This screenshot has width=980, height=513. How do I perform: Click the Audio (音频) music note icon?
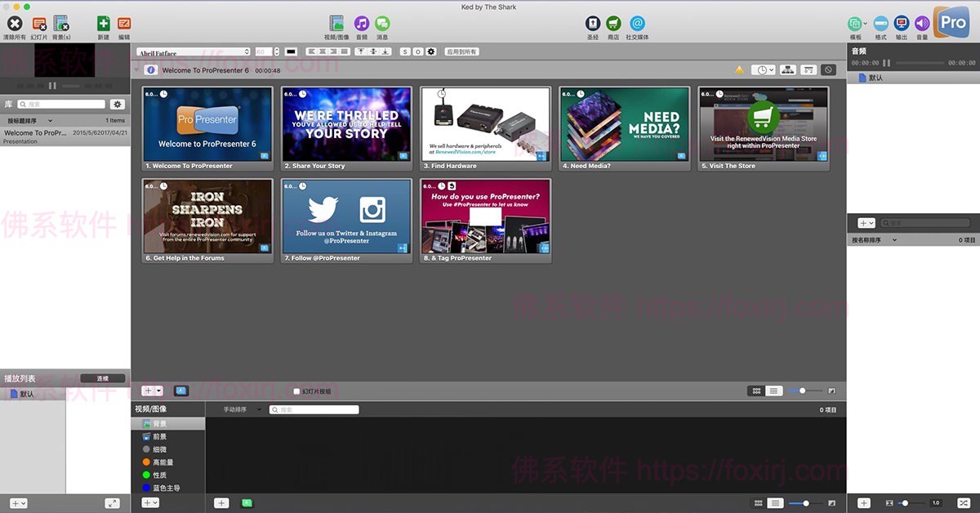click(361, 24)
